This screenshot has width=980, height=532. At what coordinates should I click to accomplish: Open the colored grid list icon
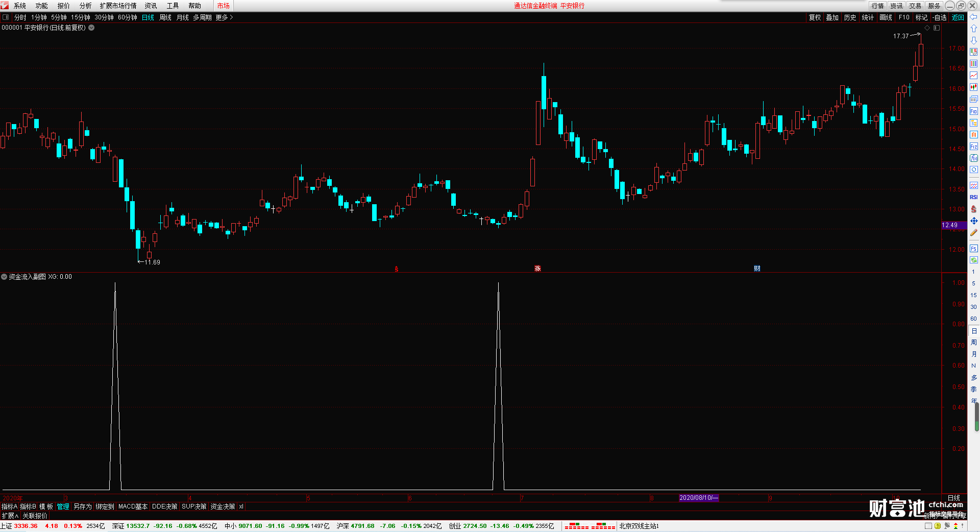[x=973, y=64]
